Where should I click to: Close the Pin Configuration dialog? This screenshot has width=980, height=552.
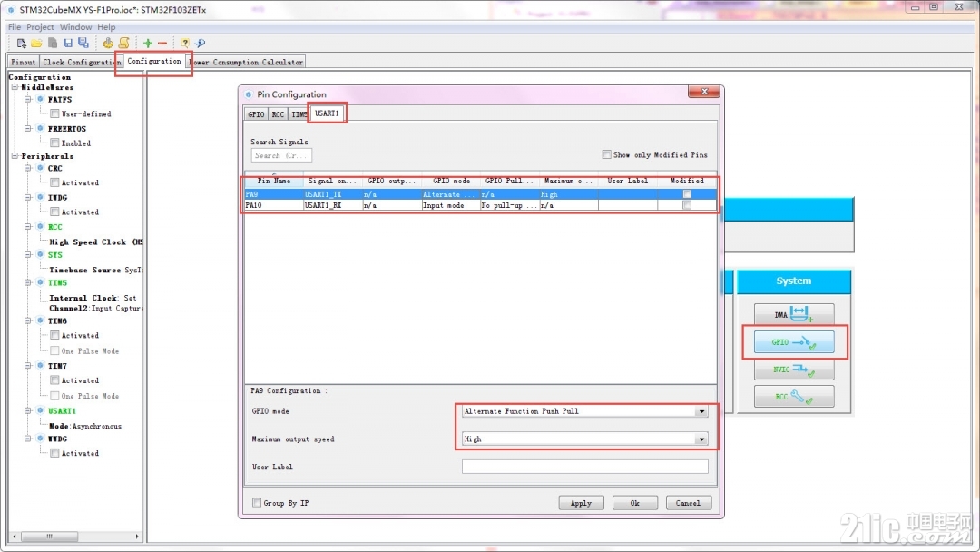(704, 92)
